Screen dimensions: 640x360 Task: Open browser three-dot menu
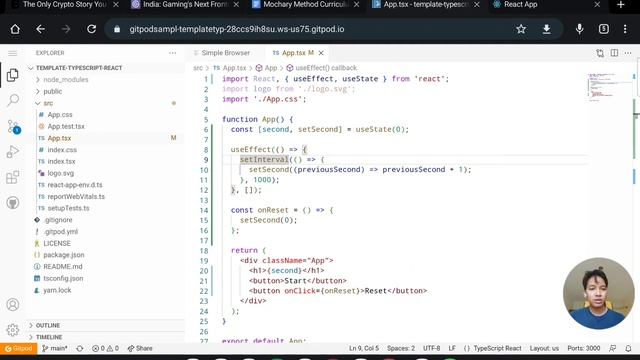coord(625,29)
